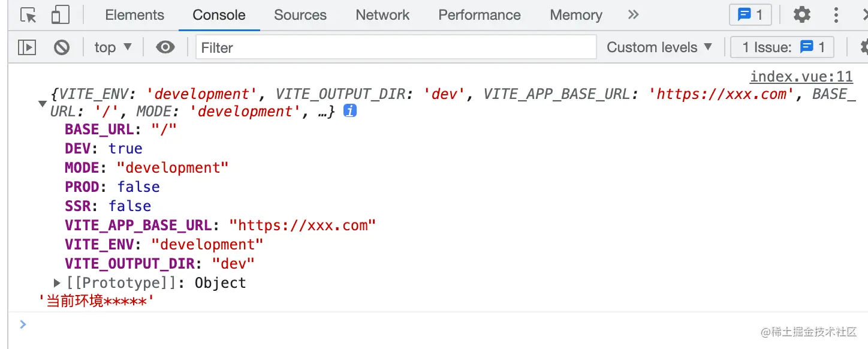Click the 1 Issue button
Viewport: 868px width, 349px height.
(782, 47)
